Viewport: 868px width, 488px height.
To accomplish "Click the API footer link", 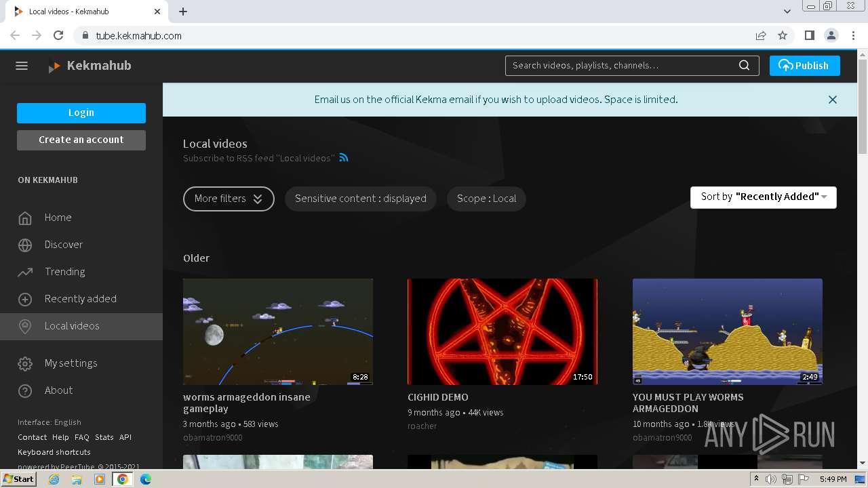I will pos(125,438).
